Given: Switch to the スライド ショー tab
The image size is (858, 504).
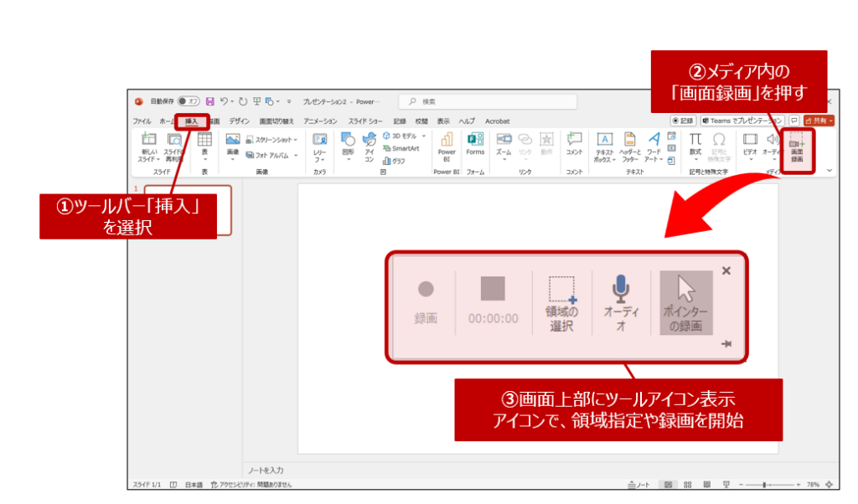Looking at the screenshot, I should click(x=365, y=121).
